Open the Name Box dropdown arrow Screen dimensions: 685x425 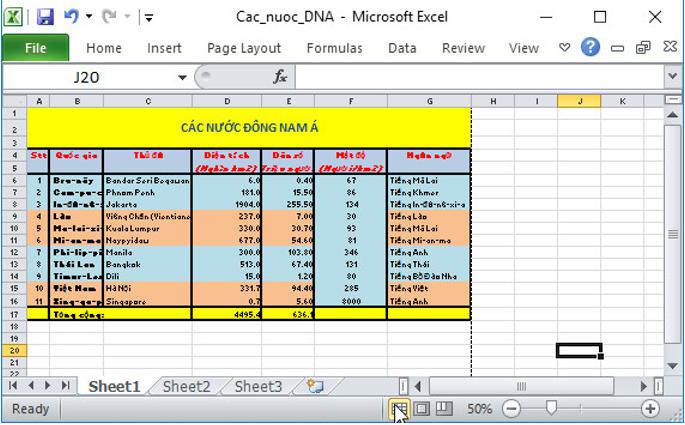pos(182,77)
